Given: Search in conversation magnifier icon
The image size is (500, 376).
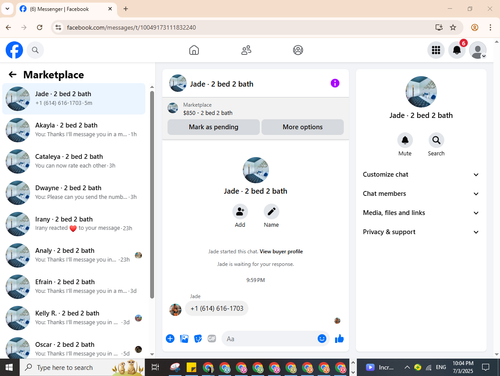Looking at the screenshot, I should [436, 140].
